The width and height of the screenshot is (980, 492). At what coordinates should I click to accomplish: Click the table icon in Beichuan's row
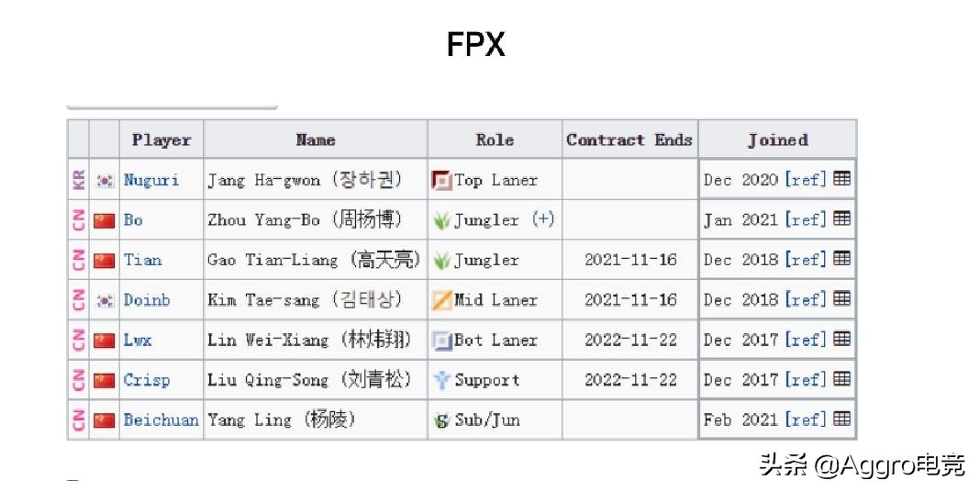click(841, 419)
